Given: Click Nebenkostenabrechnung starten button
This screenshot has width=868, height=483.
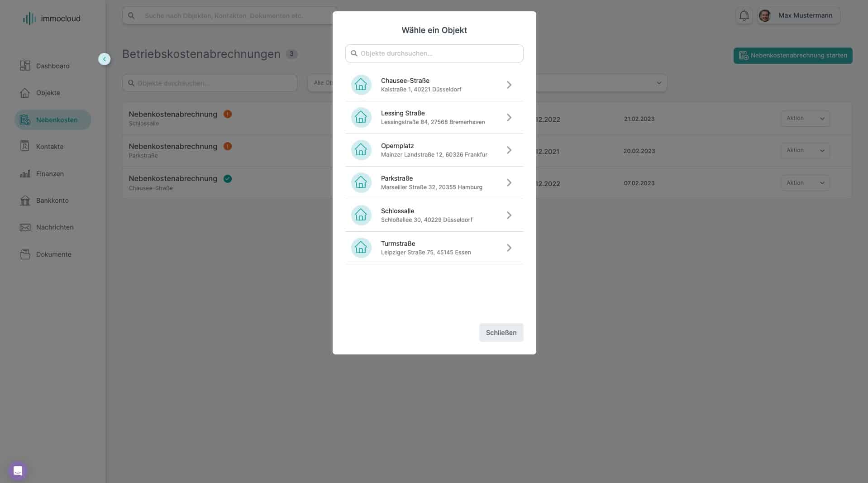Looking at the screenshot, I should coord(793,56).
